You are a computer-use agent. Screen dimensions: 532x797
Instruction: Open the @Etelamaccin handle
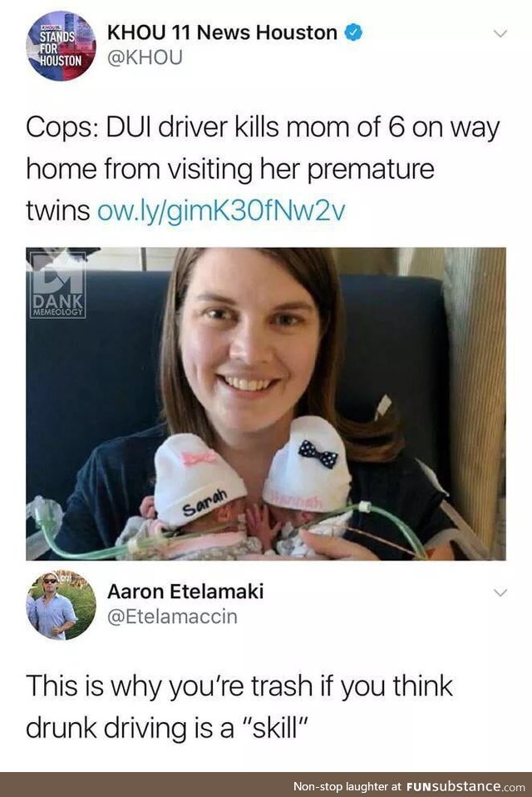[172, 616]
